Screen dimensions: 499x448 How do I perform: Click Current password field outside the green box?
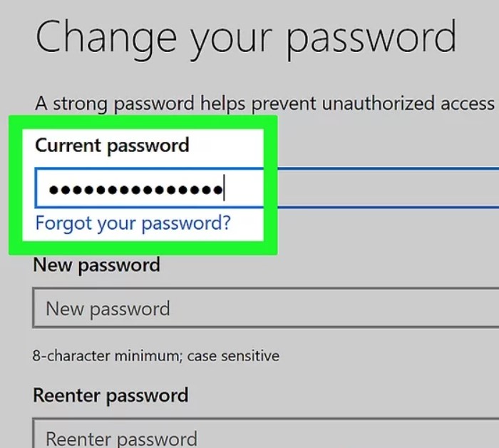point(389,188)
